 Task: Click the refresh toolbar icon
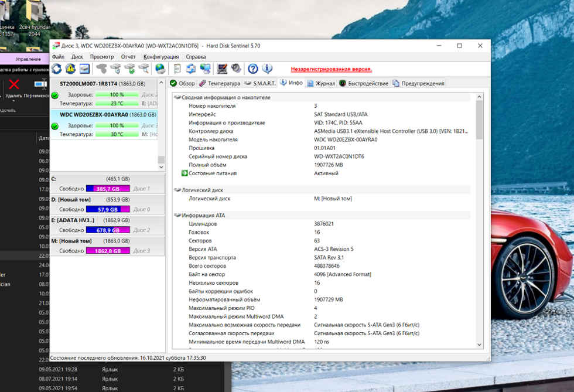tap(57, 69)
